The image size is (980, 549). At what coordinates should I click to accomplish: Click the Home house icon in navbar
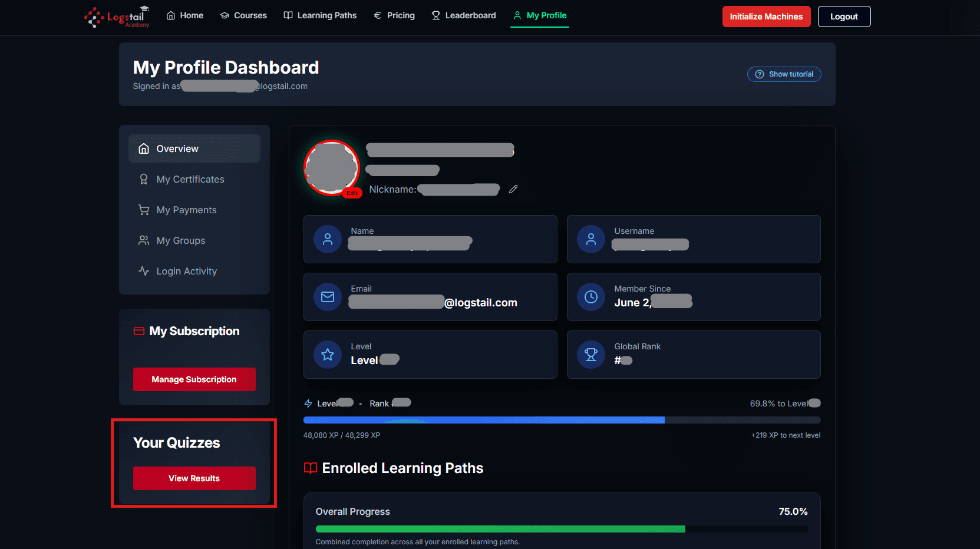(171, 15)
